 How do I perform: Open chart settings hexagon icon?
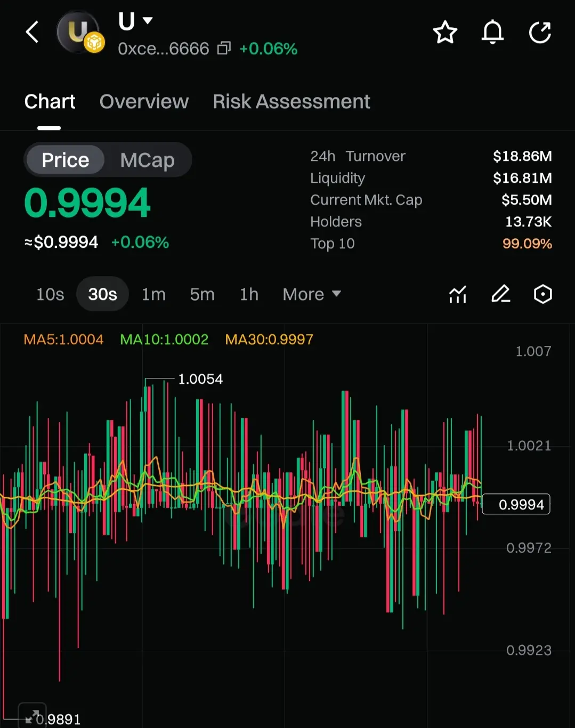(x=542, y=294)
